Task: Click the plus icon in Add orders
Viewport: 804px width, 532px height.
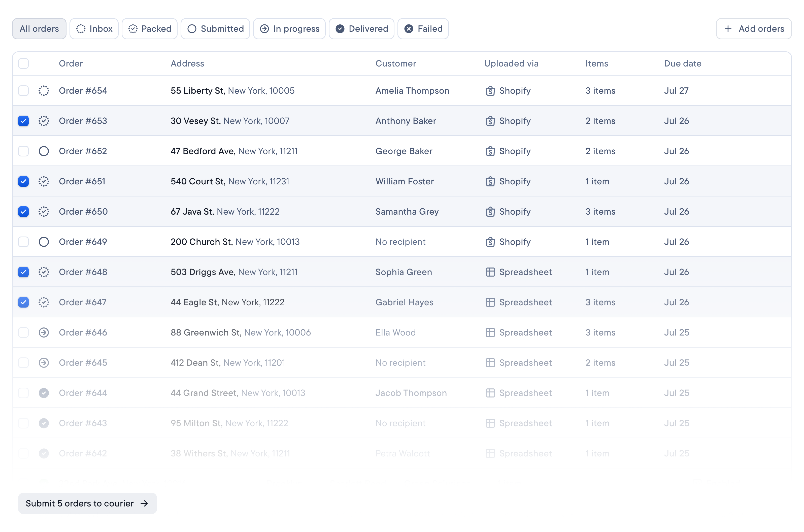Action: coord(728,28)
